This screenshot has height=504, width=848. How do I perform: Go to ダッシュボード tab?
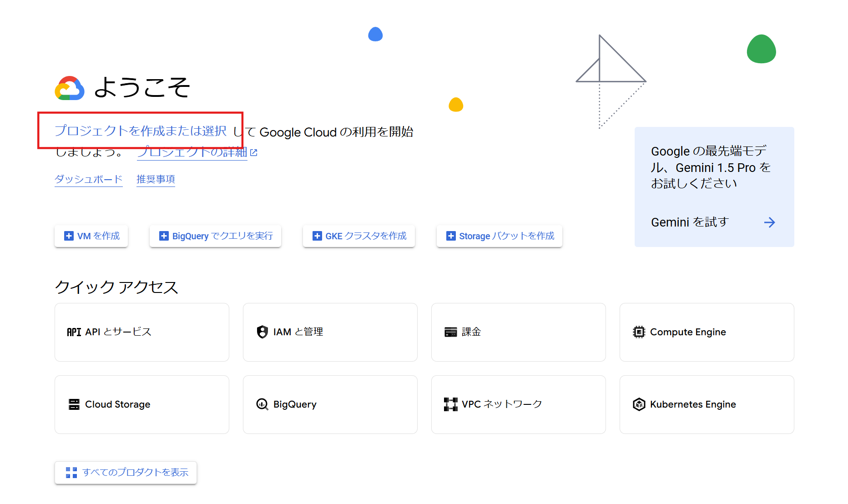point(89,179)
